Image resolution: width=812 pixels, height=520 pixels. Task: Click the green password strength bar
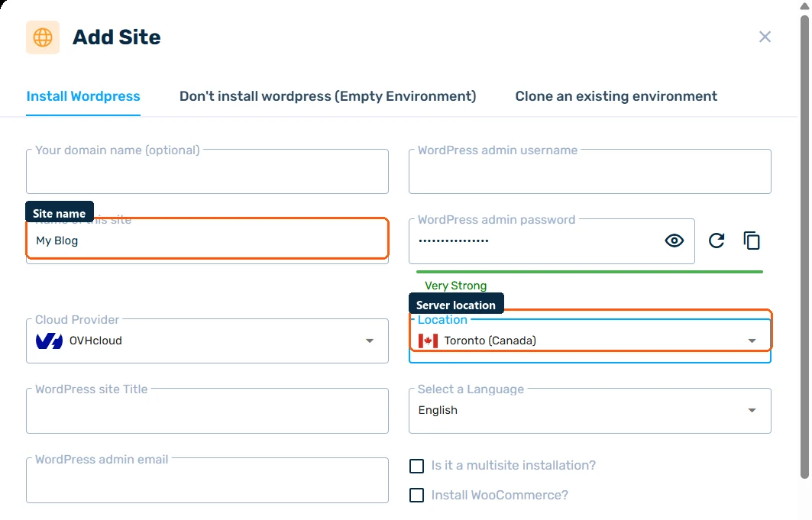tap(589, 272)
